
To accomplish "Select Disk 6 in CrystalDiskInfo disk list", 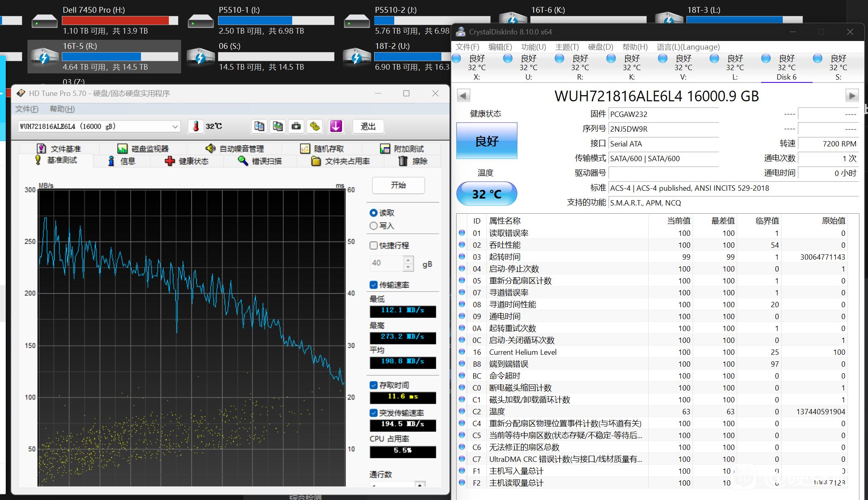I will (786, 67).
